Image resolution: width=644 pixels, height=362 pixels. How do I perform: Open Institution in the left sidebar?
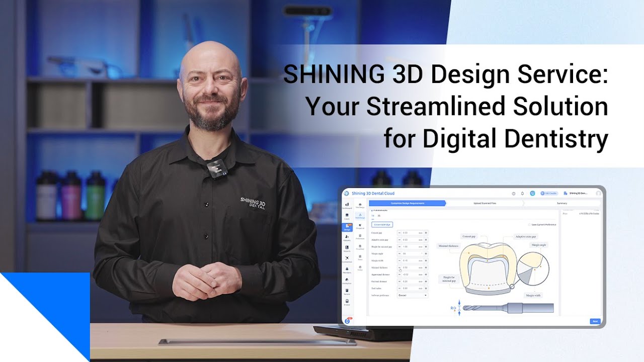[x=347, y=281]
